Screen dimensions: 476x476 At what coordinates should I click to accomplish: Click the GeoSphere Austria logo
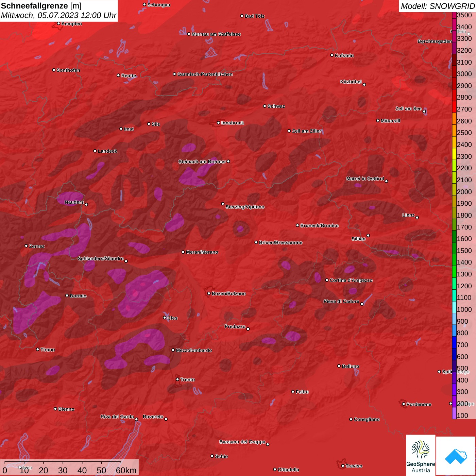tap(421, 455)
